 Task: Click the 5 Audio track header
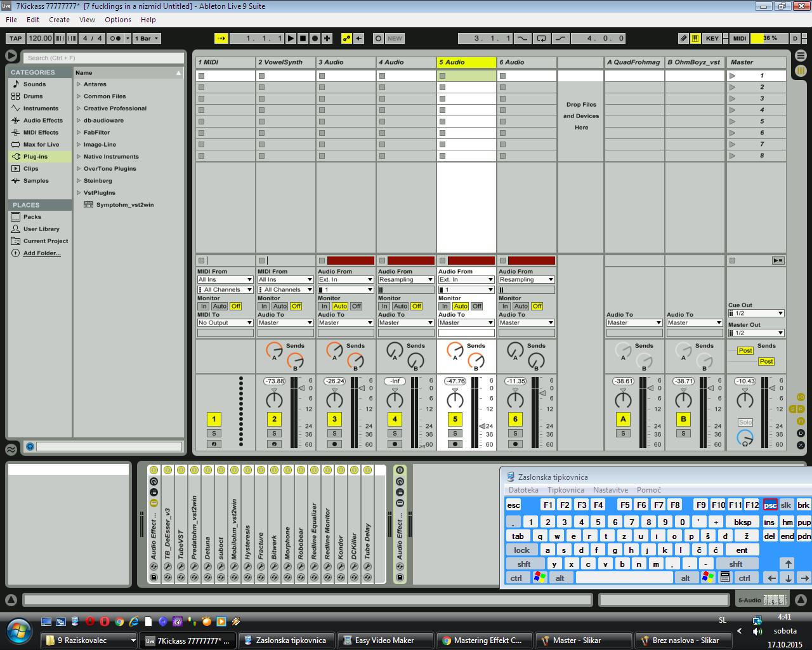(x=466, y=62)
